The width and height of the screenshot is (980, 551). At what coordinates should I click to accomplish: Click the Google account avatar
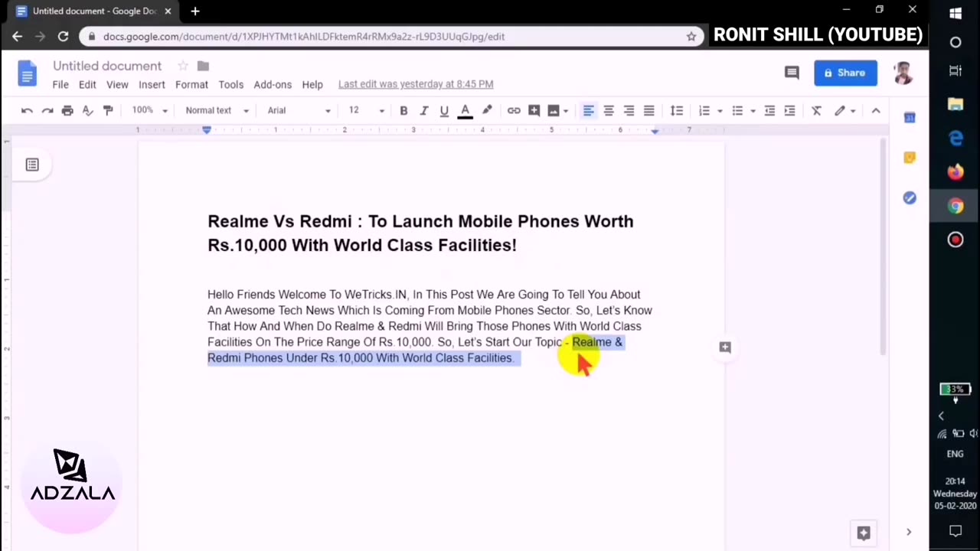(x=904, y=73)
